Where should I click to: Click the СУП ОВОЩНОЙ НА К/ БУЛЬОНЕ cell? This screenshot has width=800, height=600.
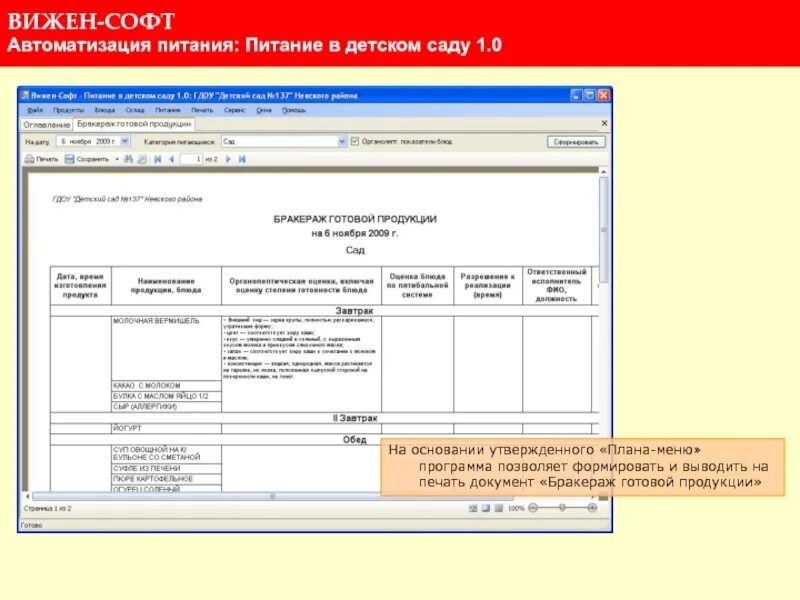click(166, 454)
